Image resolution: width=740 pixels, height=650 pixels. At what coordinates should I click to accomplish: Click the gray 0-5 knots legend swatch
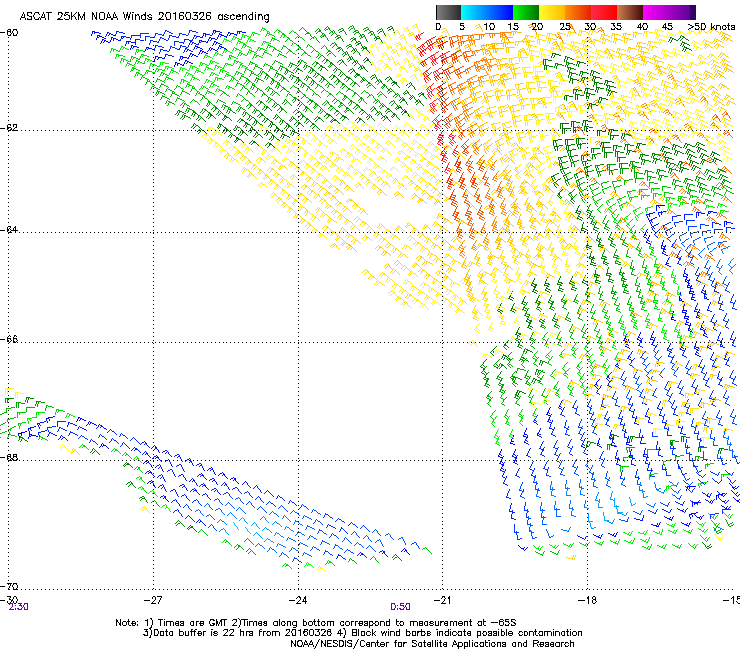(448, 12)
